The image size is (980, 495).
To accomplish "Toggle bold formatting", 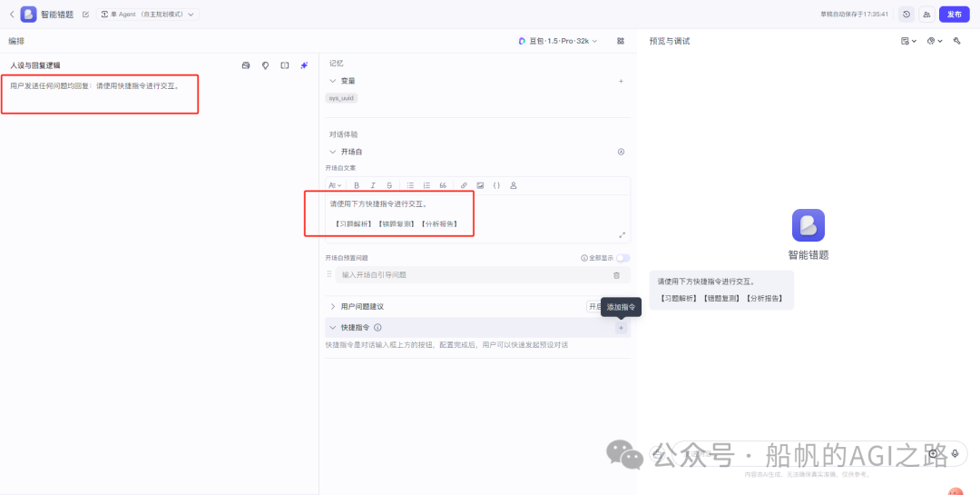I will pyautogui.click(x=357, y=185).
